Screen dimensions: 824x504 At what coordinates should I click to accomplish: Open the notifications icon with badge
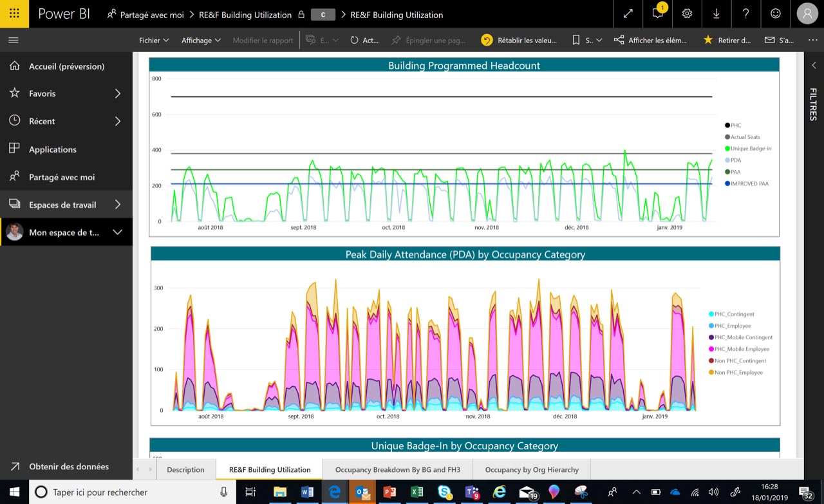point(657,14)
